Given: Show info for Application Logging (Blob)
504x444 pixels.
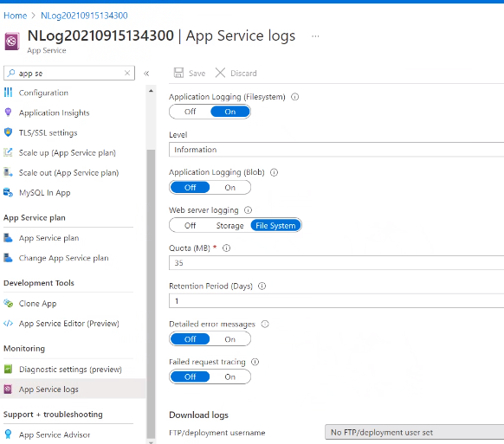Looking at the screenshot, I should click(274, 172).
